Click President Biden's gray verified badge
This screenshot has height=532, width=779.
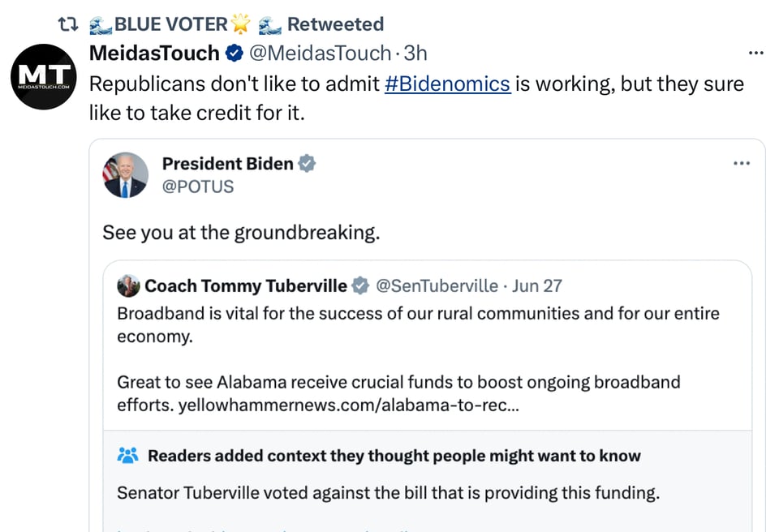(307, 164)
